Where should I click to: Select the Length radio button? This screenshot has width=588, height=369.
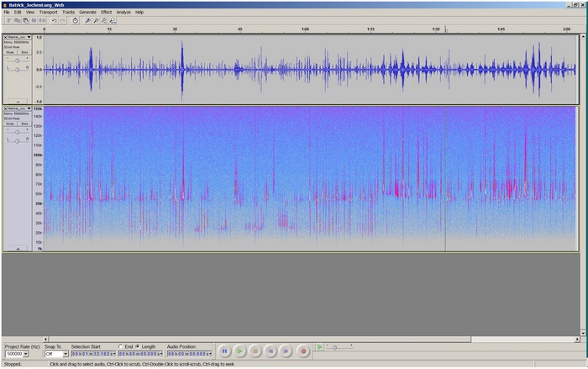138,346
